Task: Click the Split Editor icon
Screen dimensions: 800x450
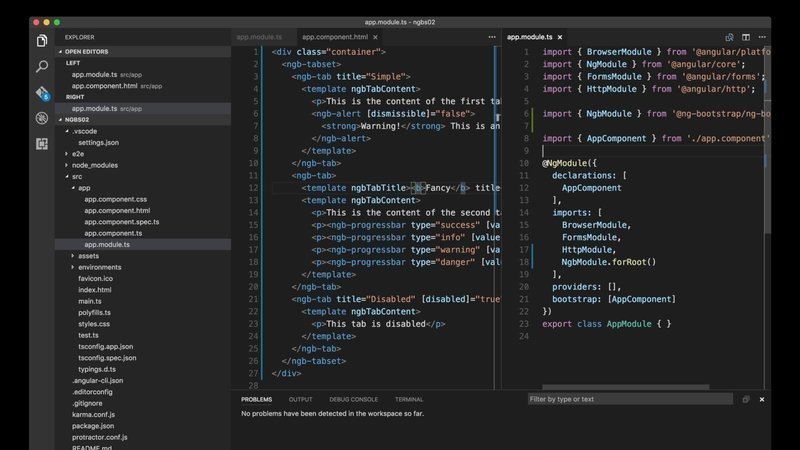Action: 745,37
